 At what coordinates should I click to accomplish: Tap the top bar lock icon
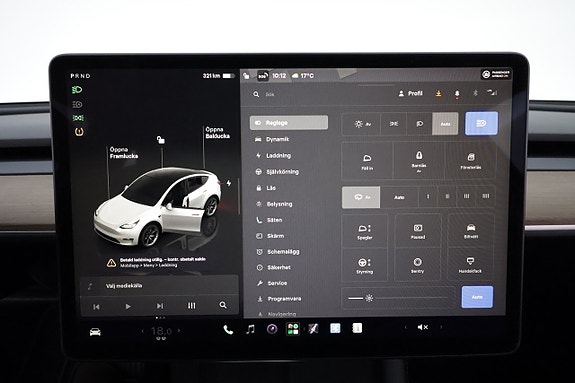click(246, 76)
